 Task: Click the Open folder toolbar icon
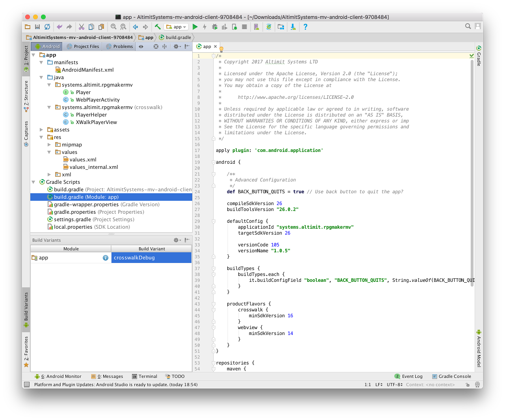click(28, 27)
